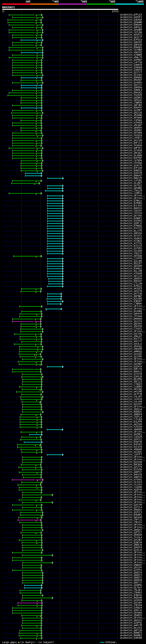Open the UniRef100_Q94AW8 hit
This screenshot has width=146, height=644.
pyautogui.click(x=131, y=22)
